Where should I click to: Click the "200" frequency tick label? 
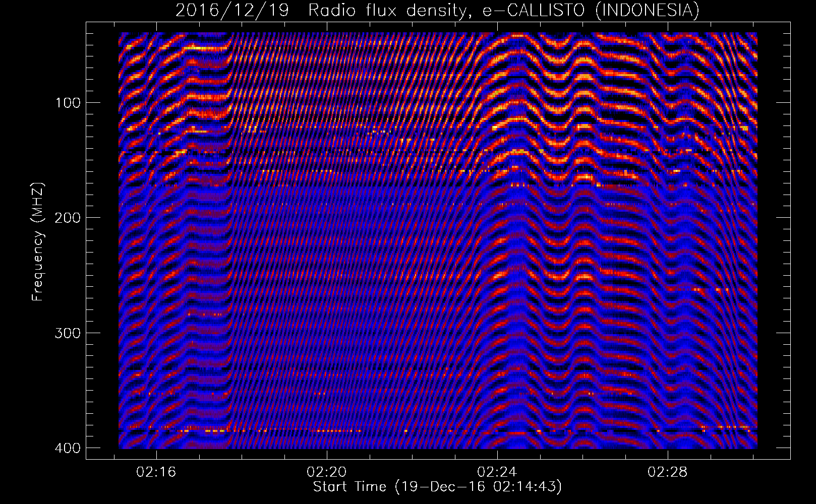68,218
